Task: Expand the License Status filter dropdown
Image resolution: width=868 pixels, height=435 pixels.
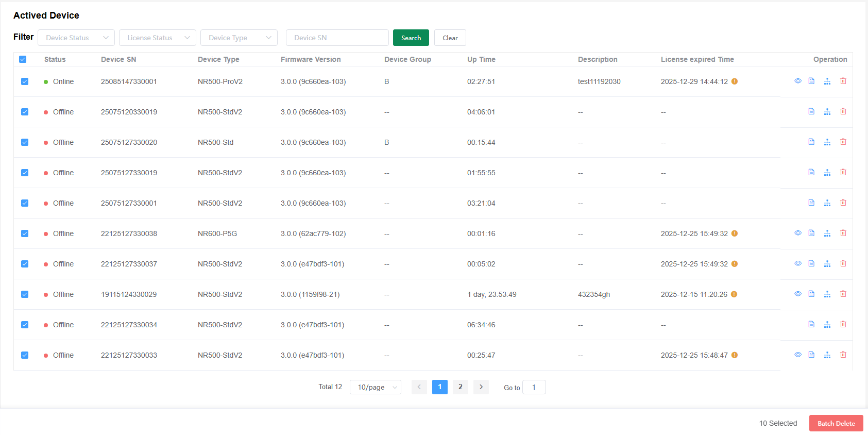Action: [157, 38]
